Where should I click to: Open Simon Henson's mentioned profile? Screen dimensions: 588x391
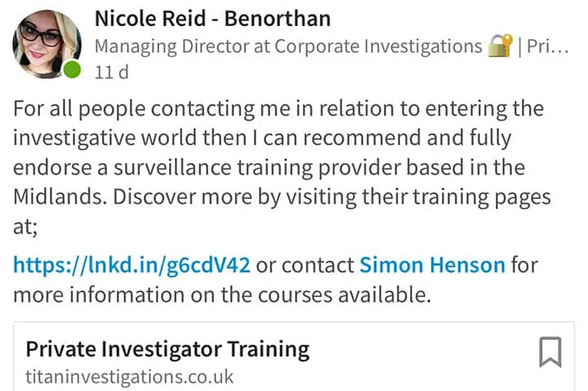pyautogui.click(x=432, y=264)
